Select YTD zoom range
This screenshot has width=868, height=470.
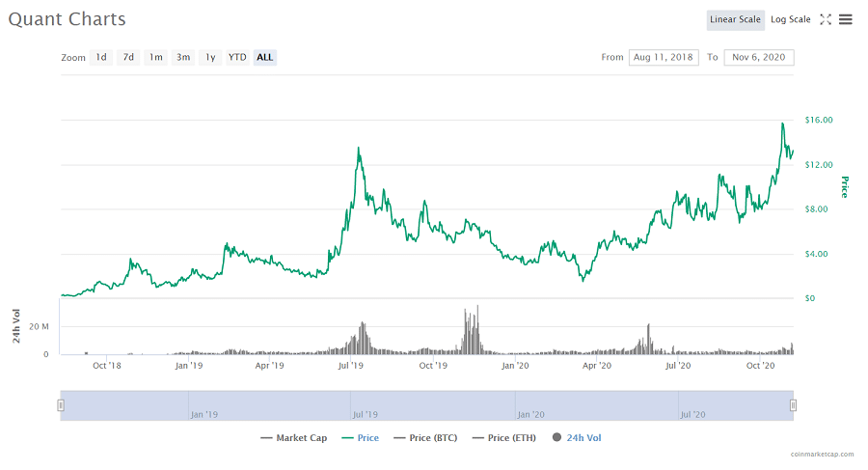[x=237, y=57]
